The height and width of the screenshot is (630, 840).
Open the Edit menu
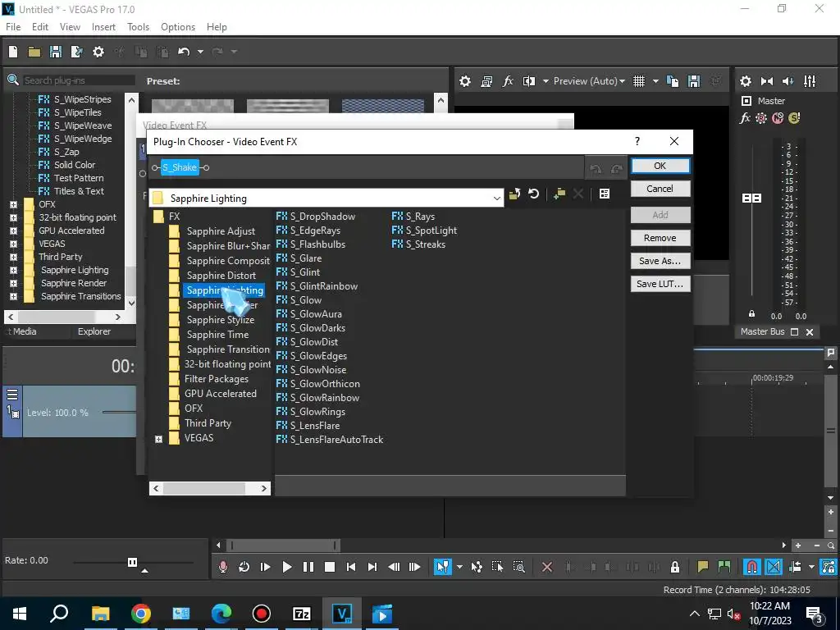pyautogui.click(x=40, y=27)
